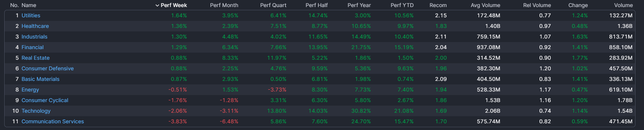Click the sort arrow beside Perf Week
This screenshot has height=130, width=644.
point(157,5)
